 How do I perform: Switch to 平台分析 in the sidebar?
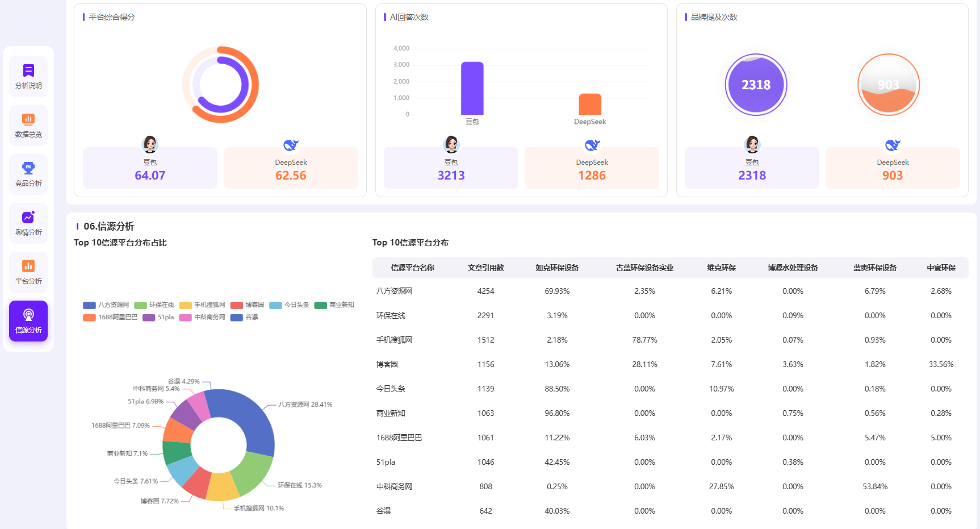(28, 272)
